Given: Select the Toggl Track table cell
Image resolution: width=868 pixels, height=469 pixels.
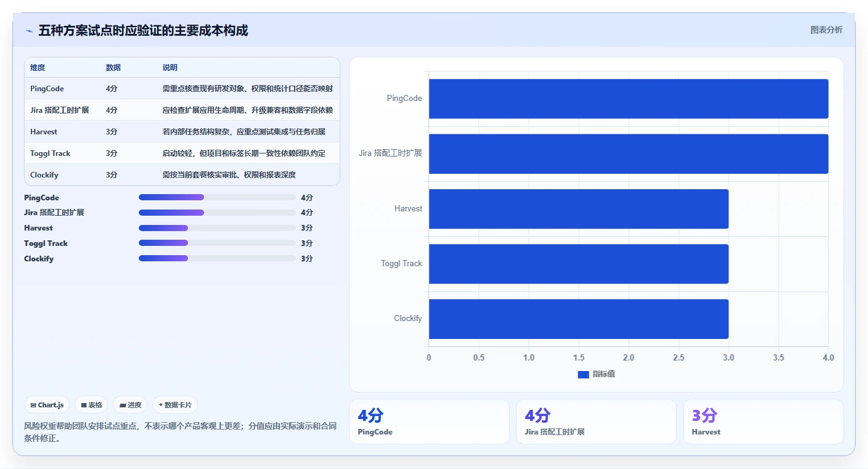Looking at the screenshot, I should point(51,153).
